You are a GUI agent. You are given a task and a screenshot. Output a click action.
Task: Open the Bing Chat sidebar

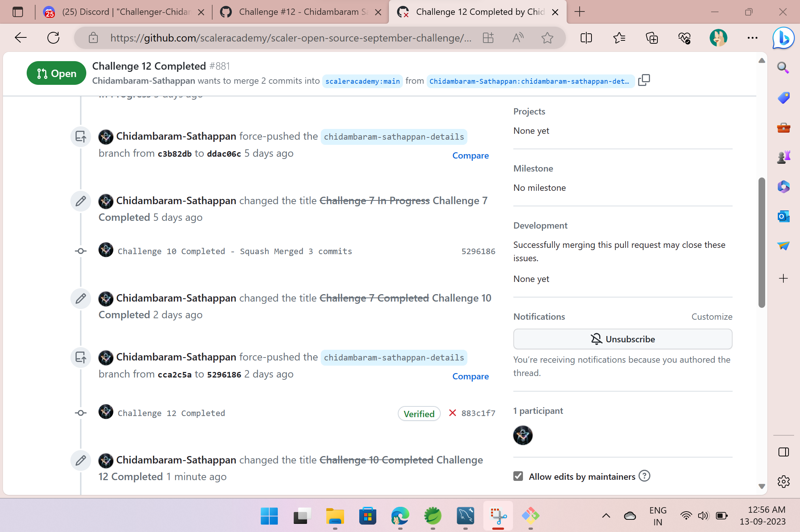coord(783,37)
